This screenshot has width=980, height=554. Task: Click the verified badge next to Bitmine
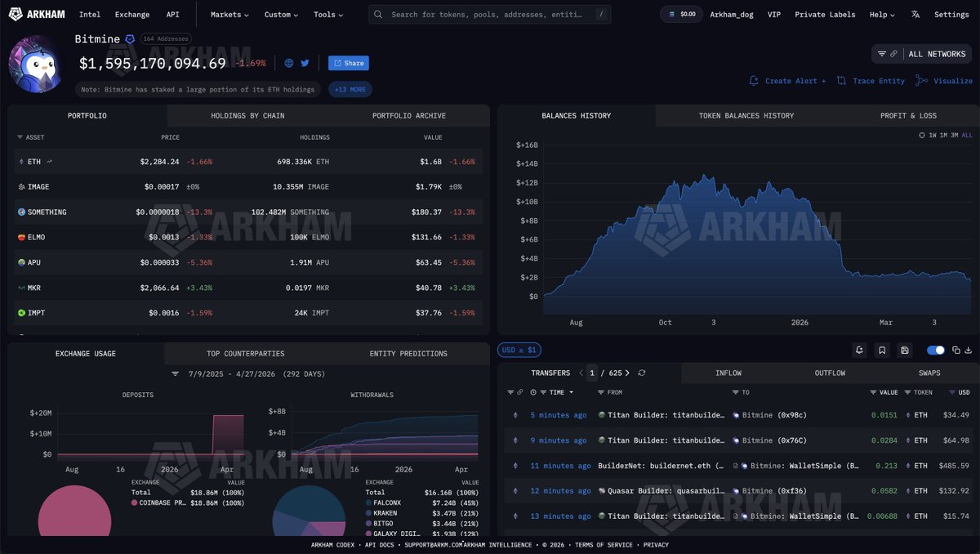pyautogui.click(x=129, y=39)
